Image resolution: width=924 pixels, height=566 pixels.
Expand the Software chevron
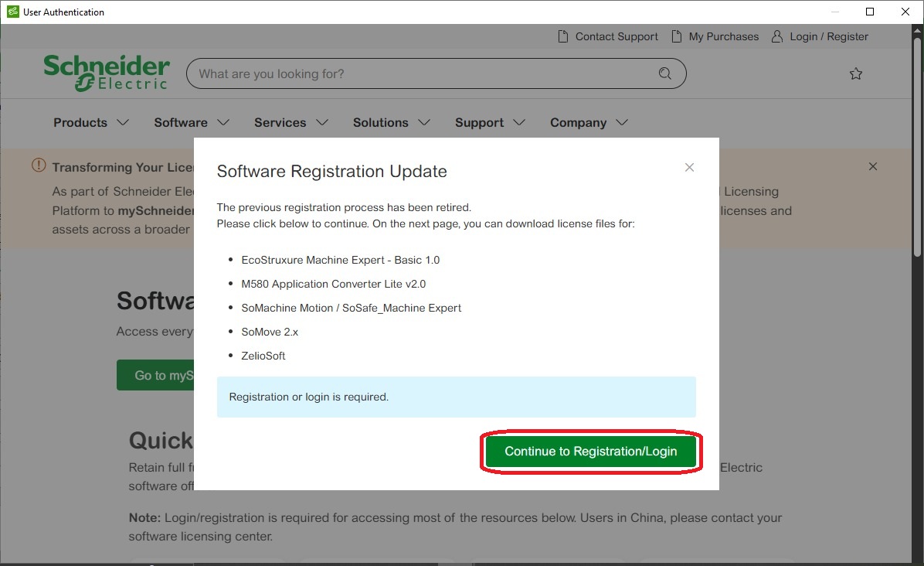(223, 123)
